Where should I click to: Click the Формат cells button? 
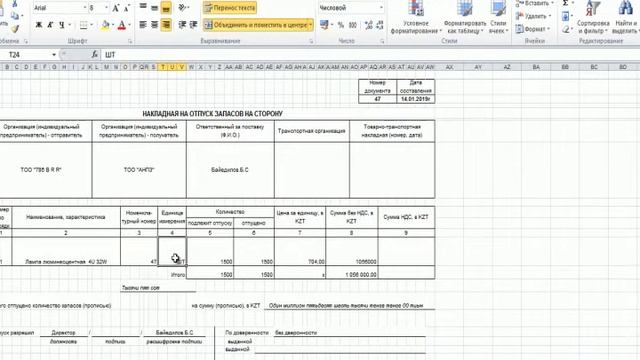(533, 29)
